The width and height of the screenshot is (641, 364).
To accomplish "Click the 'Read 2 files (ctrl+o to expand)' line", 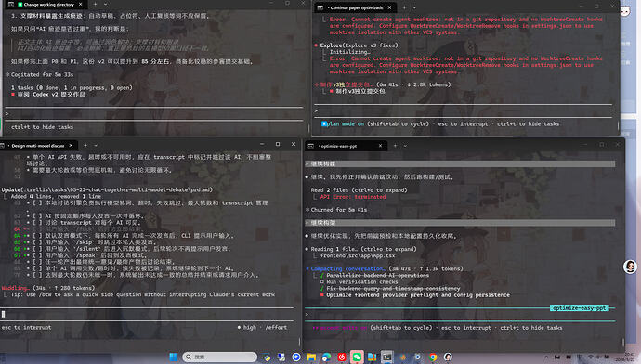I will point(359,190).
